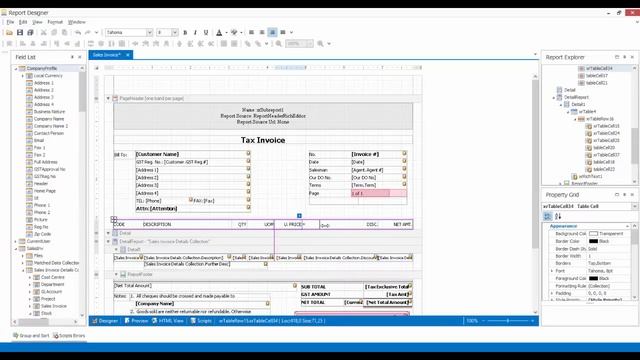This screenshot has width=640, height=360.
Task: Open the Format menu
Action: [55, 22]
